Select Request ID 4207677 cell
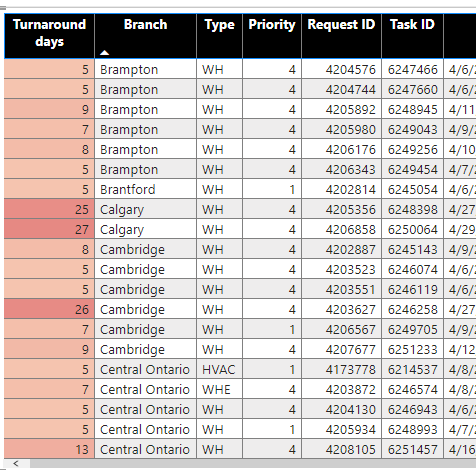Screen dimensions: 476x470 tap(341, 349)
